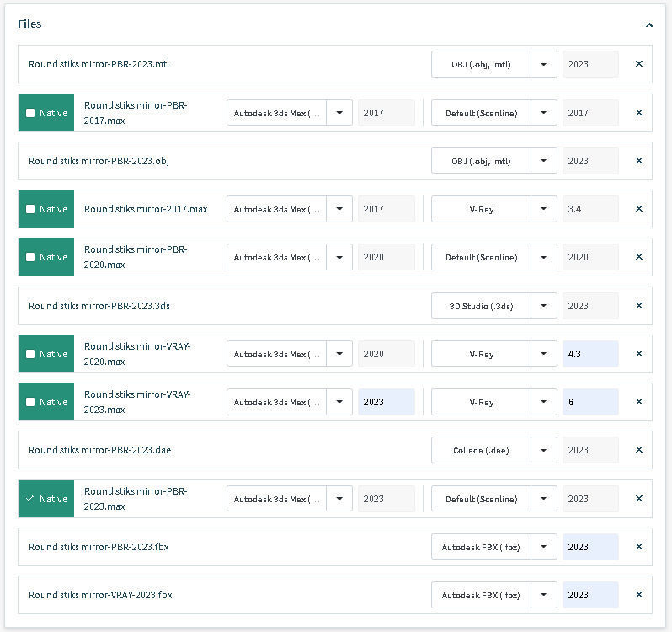The image size is (672, 632).
Task: Click 3ds Max version field for mirror-VRAY-2023.max
Action: click(386, 402)
